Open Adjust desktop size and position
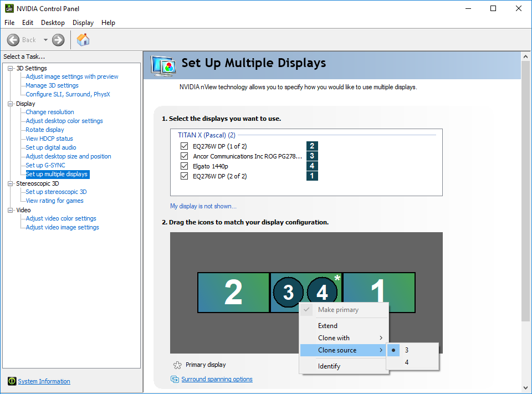 tap(69, 156)
